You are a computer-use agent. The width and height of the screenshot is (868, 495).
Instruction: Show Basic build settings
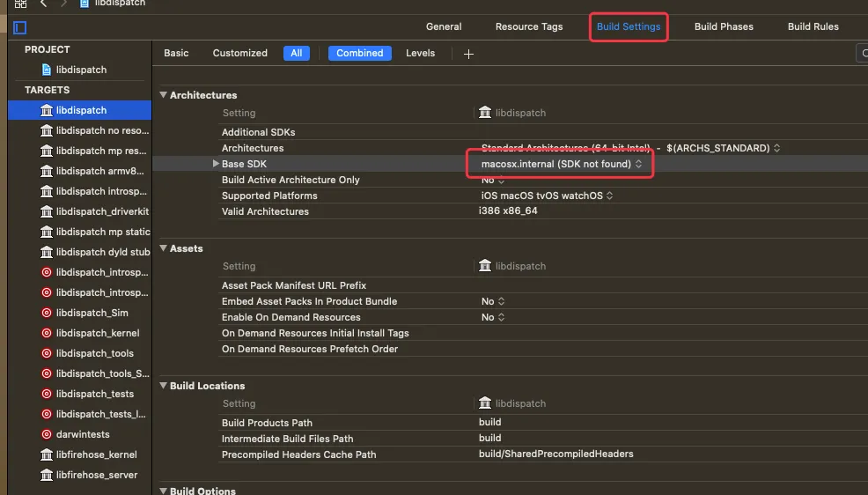pyautogui.click(x=176, y=53)
